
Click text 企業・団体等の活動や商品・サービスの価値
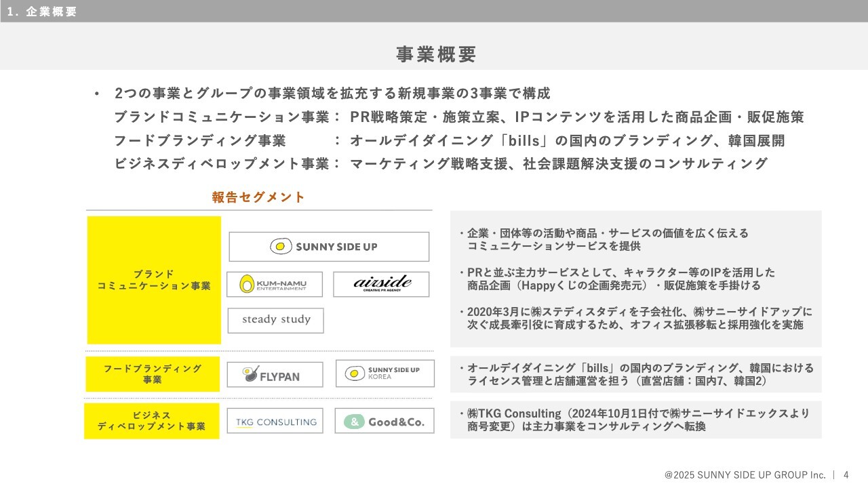click(604, 233)
